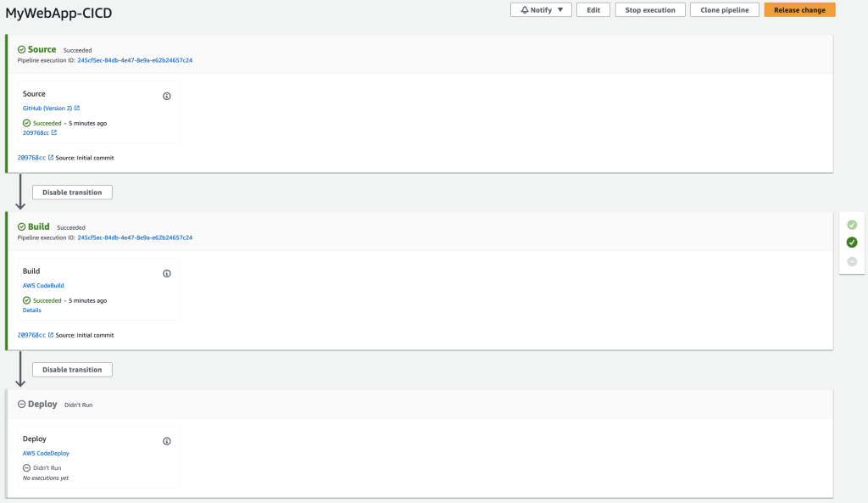Screen dimensions: 868x503
Task: Click the info icon on Deploy action card
Action: [x=167, y=442]
